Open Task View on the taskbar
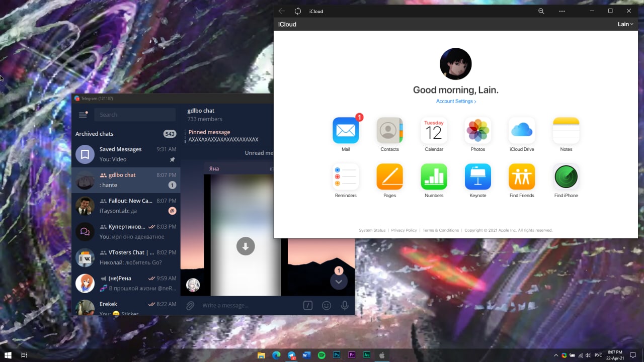The image size is (644, 362). coord(24,355)
